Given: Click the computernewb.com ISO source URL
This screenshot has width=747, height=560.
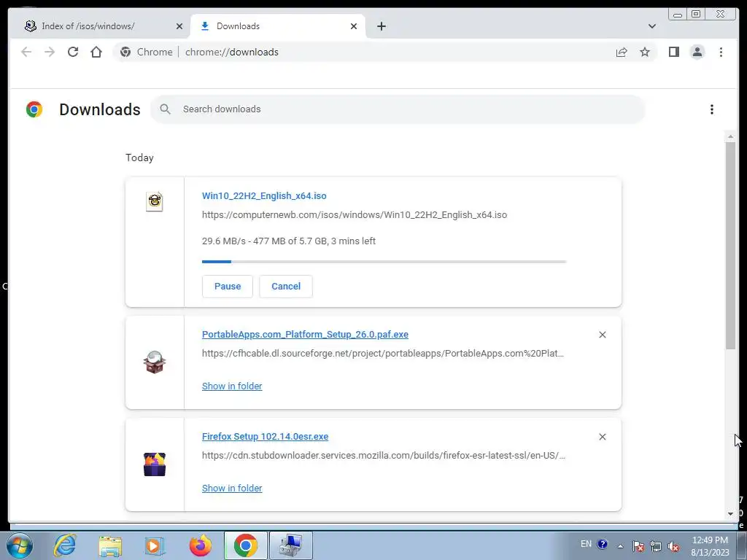Looking at the screenshot, I should tap(355, 215).
